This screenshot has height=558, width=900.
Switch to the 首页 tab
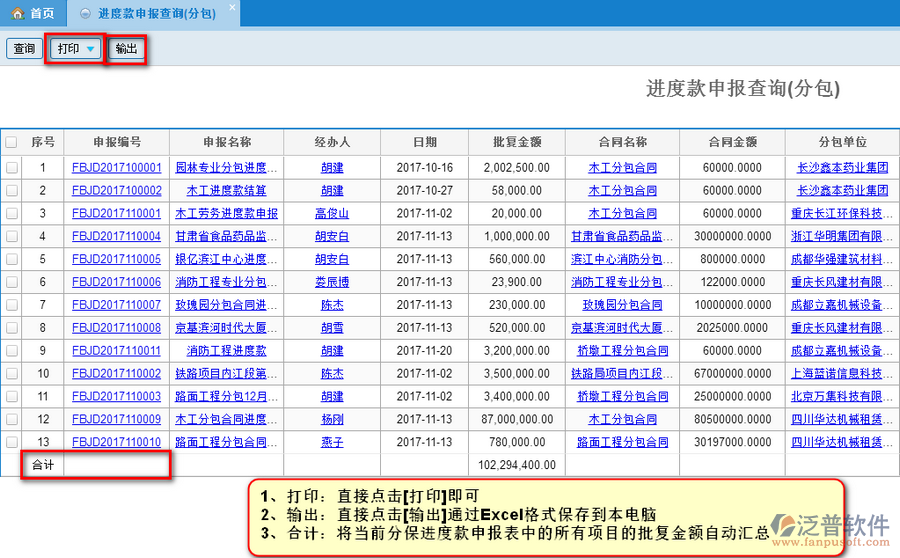33,13
